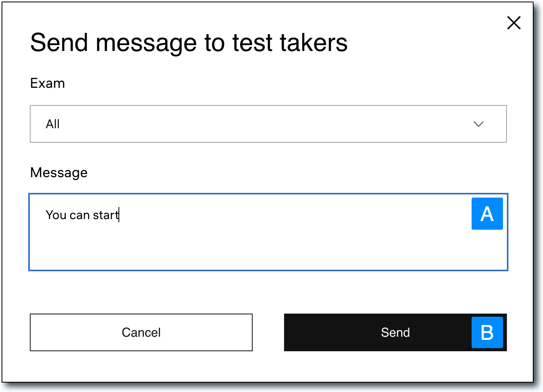Click the blue A marker badge
This screenshot has width=543, height=392.
[x=487, y=214]
